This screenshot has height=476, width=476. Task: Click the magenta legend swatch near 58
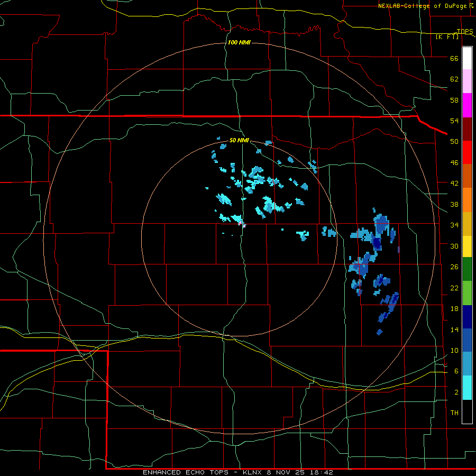[467, 105]
